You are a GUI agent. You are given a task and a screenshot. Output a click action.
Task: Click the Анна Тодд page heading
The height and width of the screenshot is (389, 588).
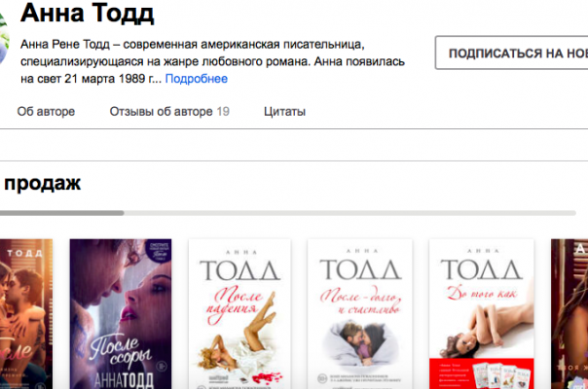pyautogui.click(x=87, y=13)
